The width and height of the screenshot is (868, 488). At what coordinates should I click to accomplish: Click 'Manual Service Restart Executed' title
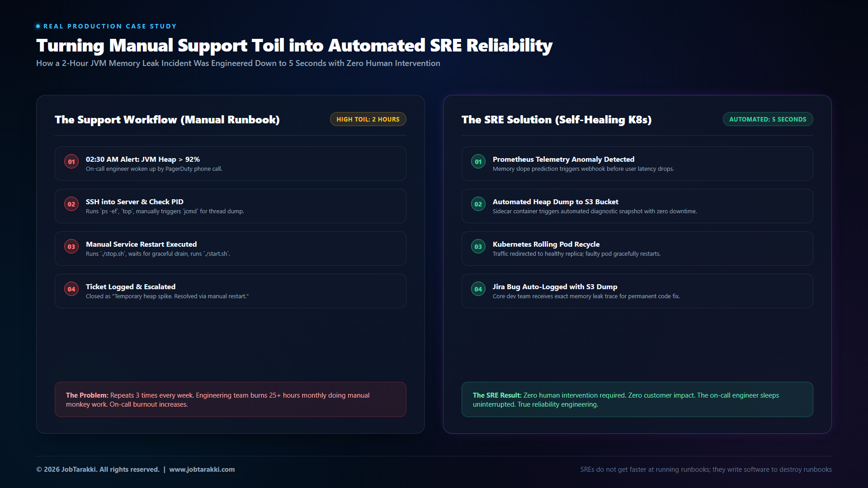(142, 244)
